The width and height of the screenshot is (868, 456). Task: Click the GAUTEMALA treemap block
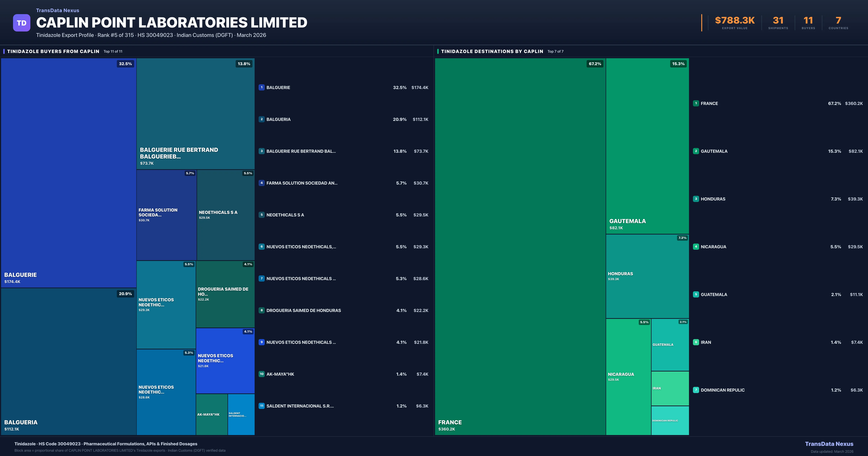point(647,146)
